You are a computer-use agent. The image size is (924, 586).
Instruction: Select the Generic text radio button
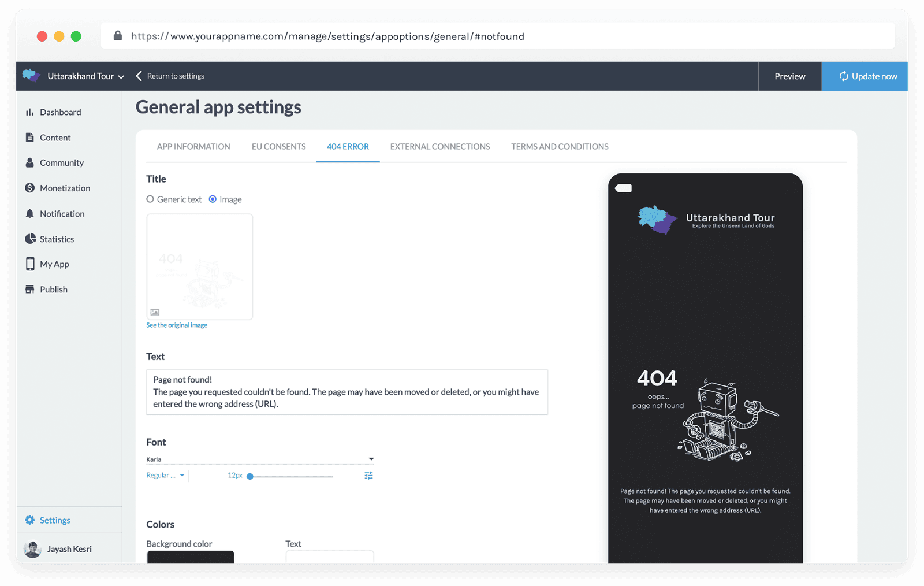(150, 199)
